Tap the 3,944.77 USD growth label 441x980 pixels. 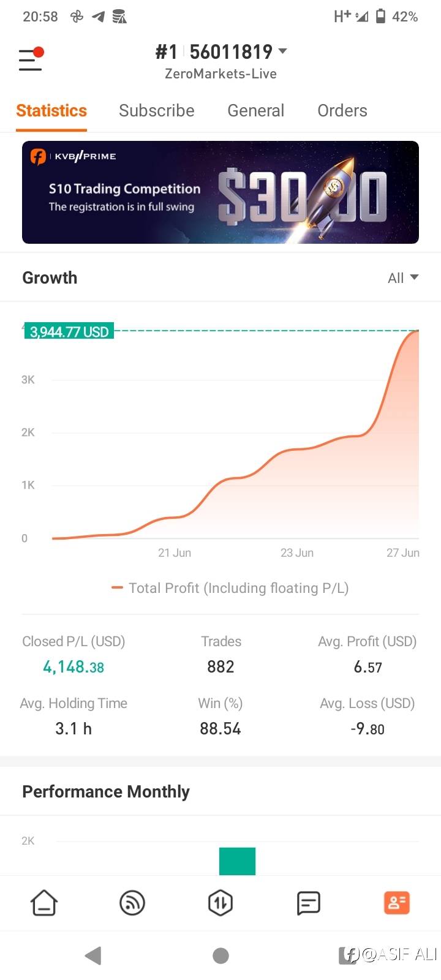tap(69, 332)
